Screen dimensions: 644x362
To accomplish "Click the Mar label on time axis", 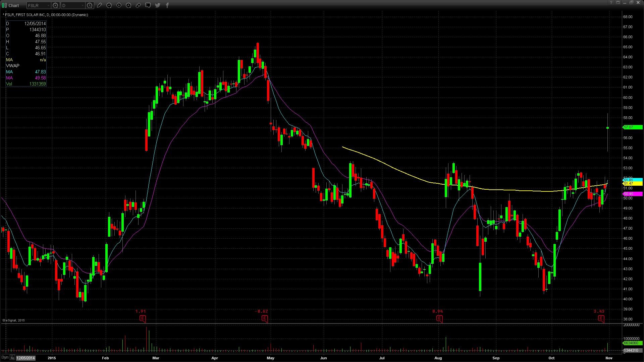I will (x=156, y=358).
